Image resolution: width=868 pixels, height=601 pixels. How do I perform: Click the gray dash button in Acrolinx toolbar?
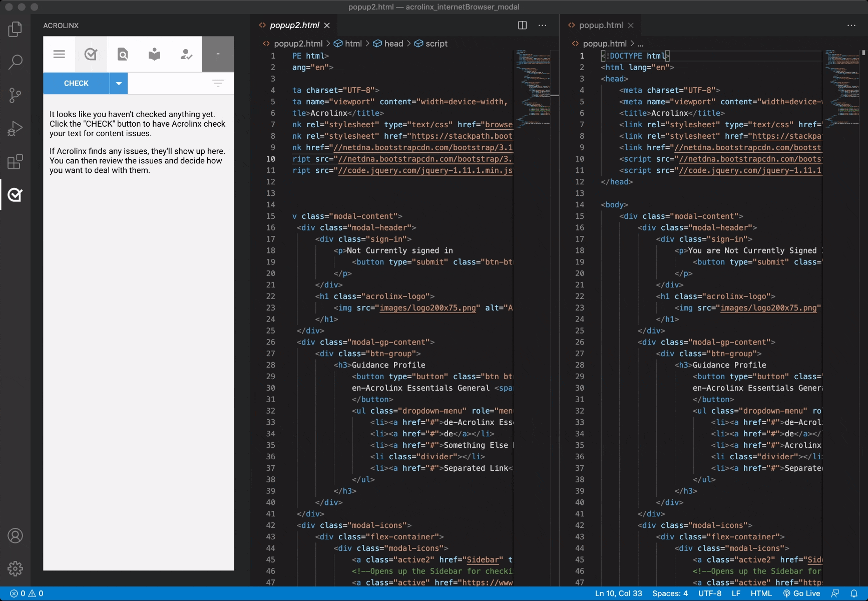218,54
